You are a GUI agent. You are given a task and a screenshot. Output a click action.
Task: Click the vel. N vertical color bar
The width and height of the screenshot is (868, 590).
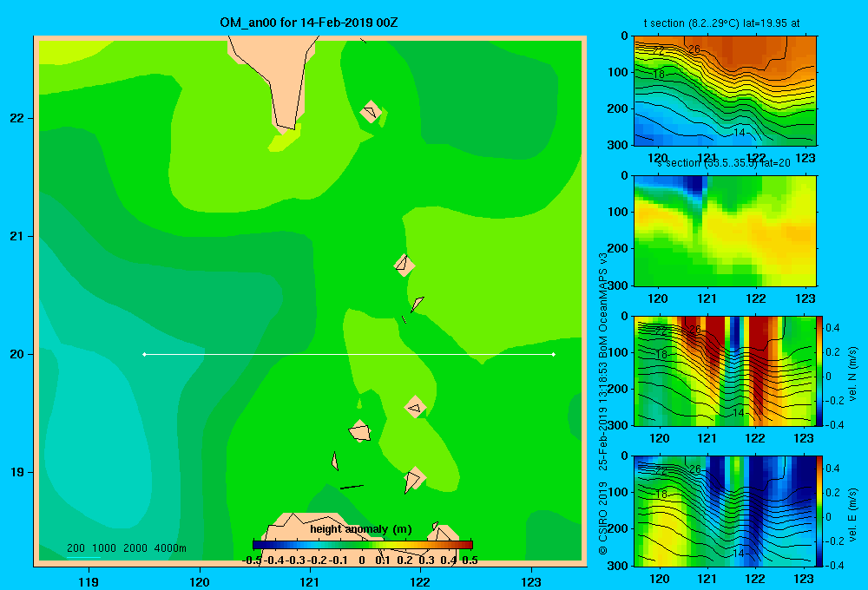point(819,370)
